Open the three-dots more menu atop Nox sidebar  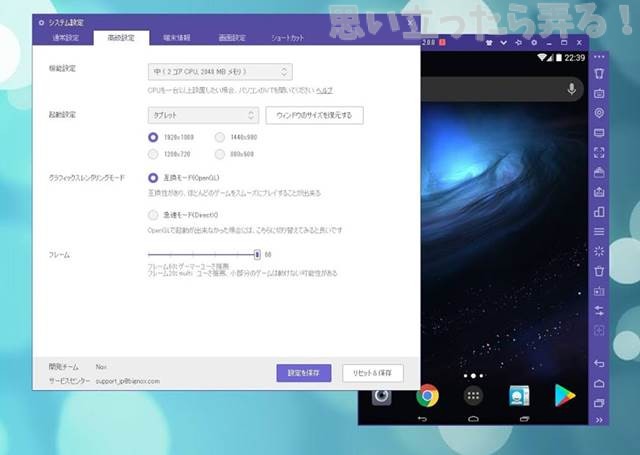pyautogui.click(x=599, y=57)
